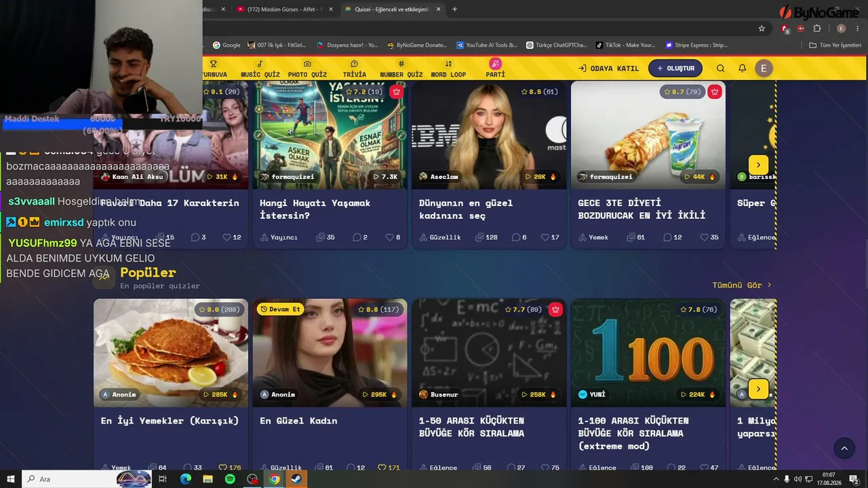Open the Number Quiz section

tap(401, 68)
